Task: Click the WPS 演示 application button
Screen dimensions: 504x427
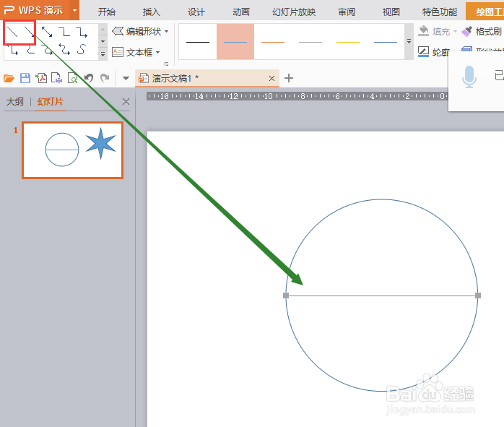Action: 35,10
